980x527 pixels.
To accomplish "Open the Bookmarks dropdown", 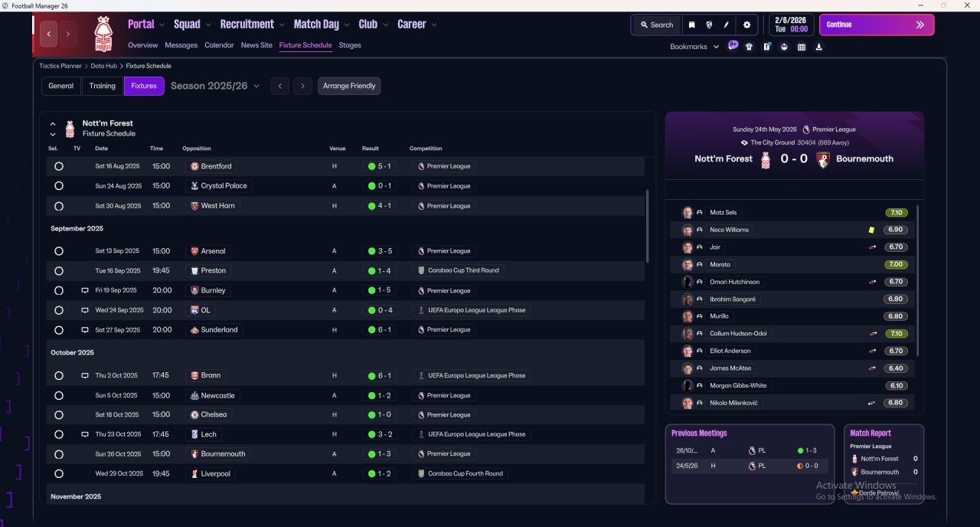I will coord(695,47).
